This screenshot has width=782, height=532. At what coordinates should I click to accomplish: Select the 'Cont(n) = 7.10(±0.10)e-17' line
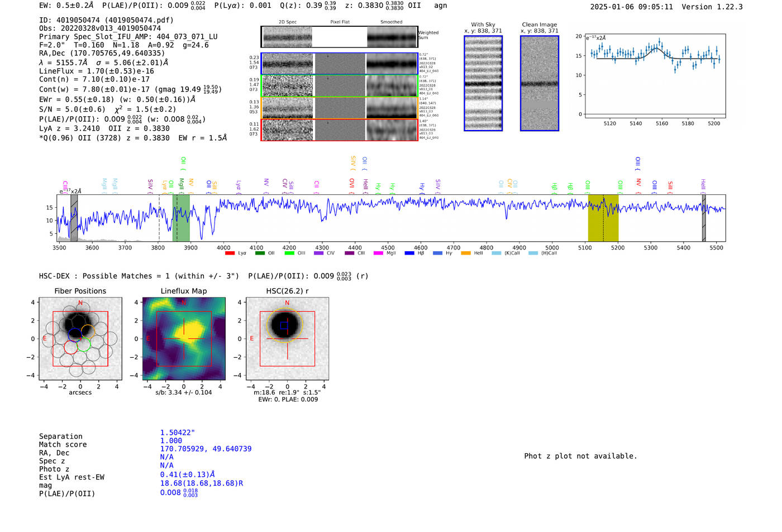coord(94,79)
